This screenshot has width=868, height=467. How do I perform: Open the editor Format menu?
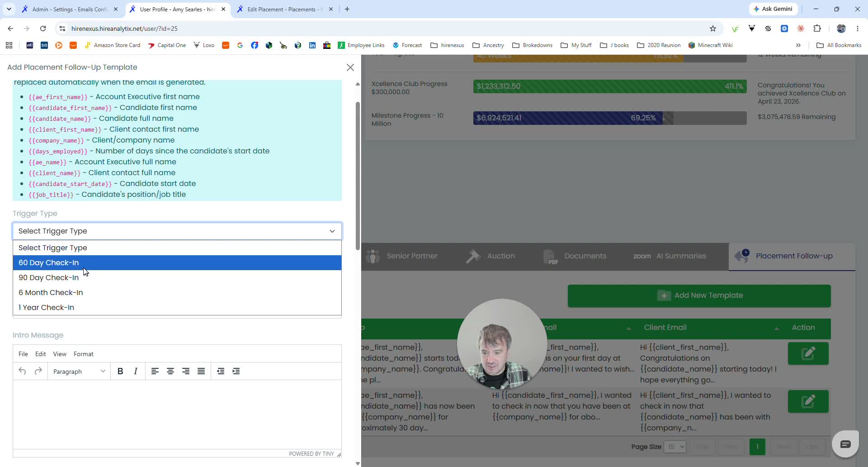84,354
